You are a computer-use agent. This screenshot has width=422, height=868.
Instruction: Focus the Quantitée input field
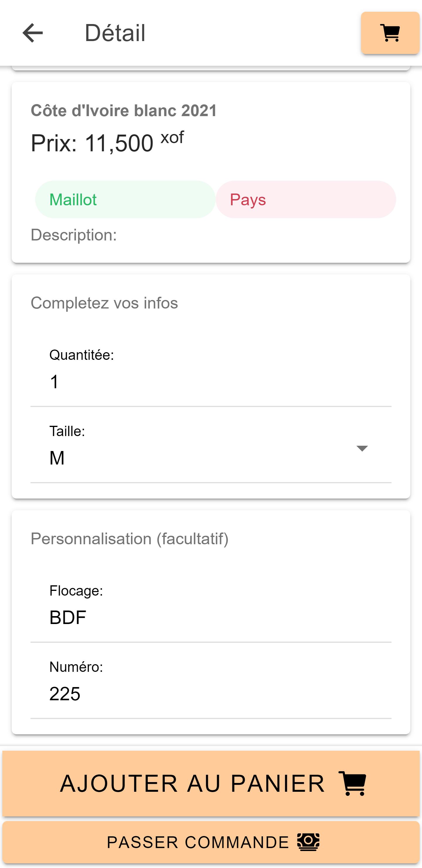211,382
